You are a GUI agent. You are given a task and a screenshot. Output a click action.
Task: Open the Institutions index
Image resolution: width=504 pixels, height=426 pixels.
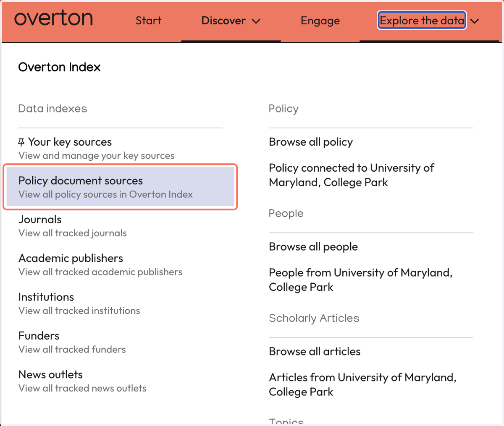tap(46, 297)
